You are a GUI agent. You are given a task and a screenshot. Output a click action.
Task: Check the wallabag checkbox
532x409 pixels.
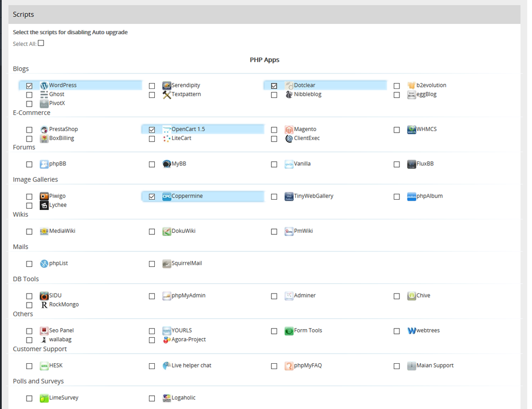tap(29, 340)
